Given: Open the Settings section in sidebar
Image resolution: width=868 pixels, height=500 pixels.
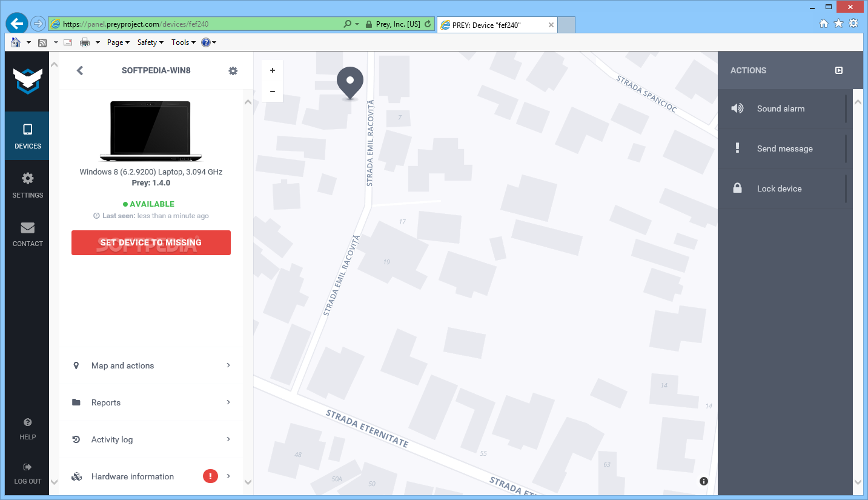Looking at the screenshot, I should (27, 185).
